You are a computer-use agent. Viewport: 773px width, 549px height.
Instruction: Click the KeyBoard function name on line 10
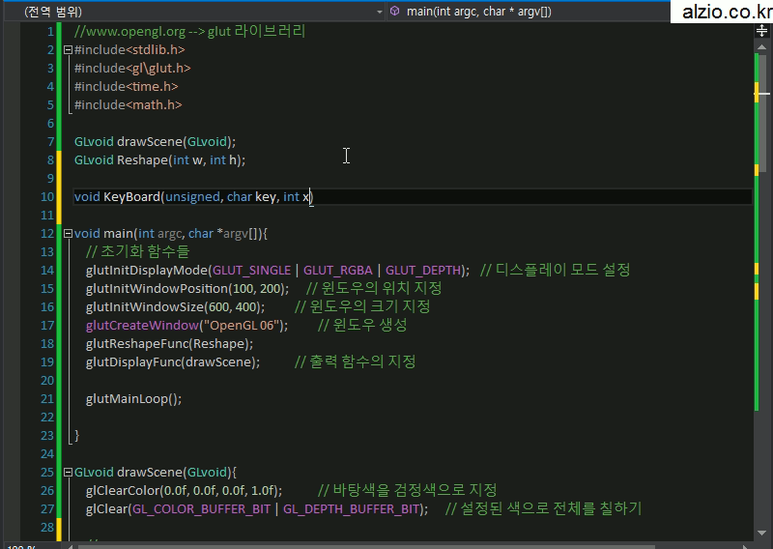pyautogui.click(x=132, y=197)
